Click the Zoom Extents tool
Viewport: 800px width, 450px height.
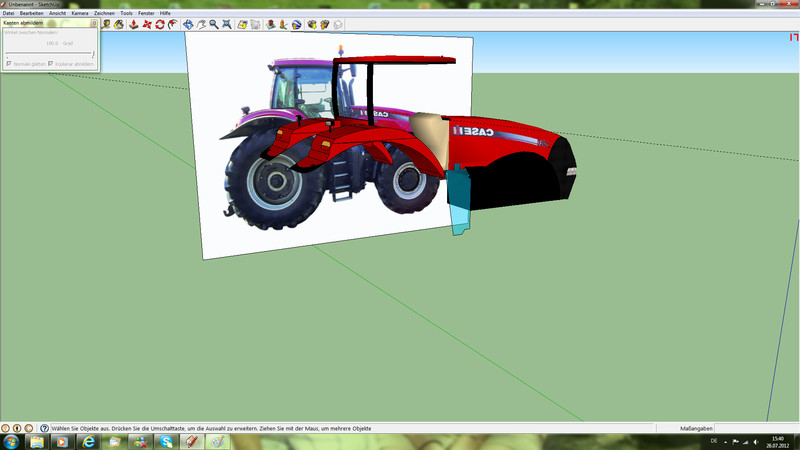[227, 24]
